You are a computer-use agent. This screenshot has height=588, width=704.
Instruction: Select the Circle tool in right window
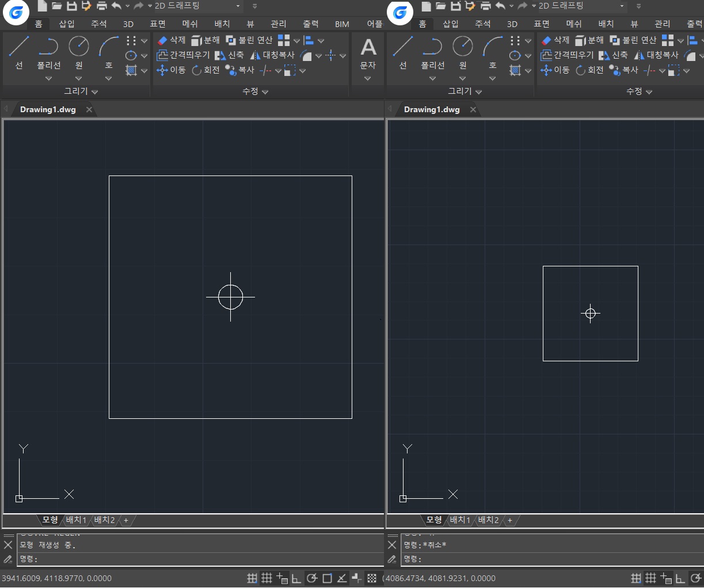point(463,52)
